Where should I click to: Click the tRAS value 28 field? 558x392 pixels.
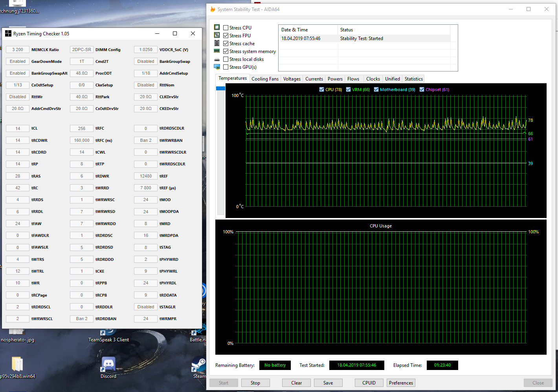[x=18, y=176]
